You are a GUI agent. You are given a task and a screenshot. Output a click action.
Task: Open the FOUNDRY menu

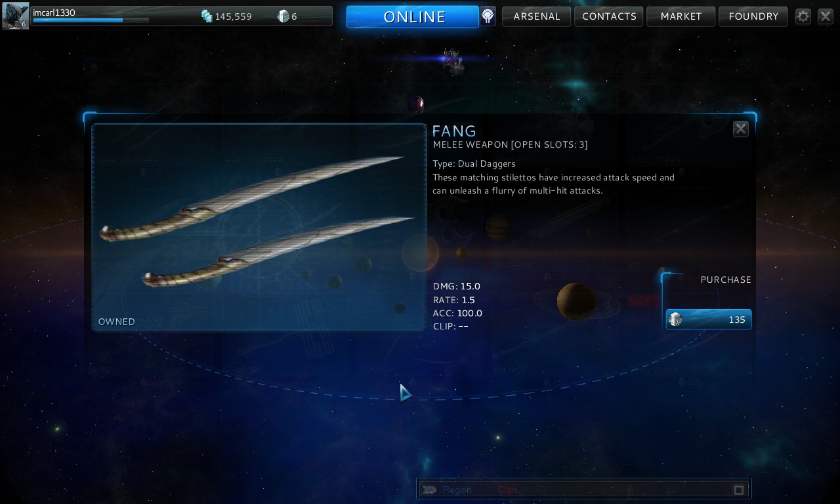pyautogui.click(x=753, y=16)
